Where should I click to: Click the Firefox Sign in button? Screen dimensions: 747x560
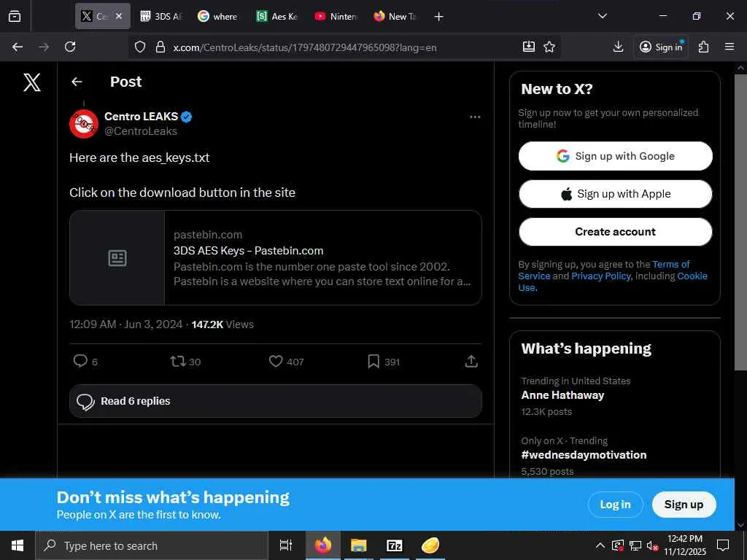pos(661,47)
